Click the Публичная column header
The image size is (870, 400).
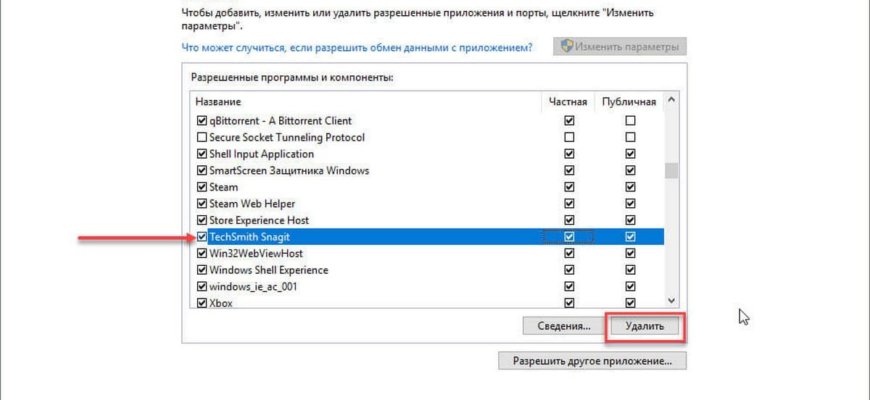pos(630,102)
